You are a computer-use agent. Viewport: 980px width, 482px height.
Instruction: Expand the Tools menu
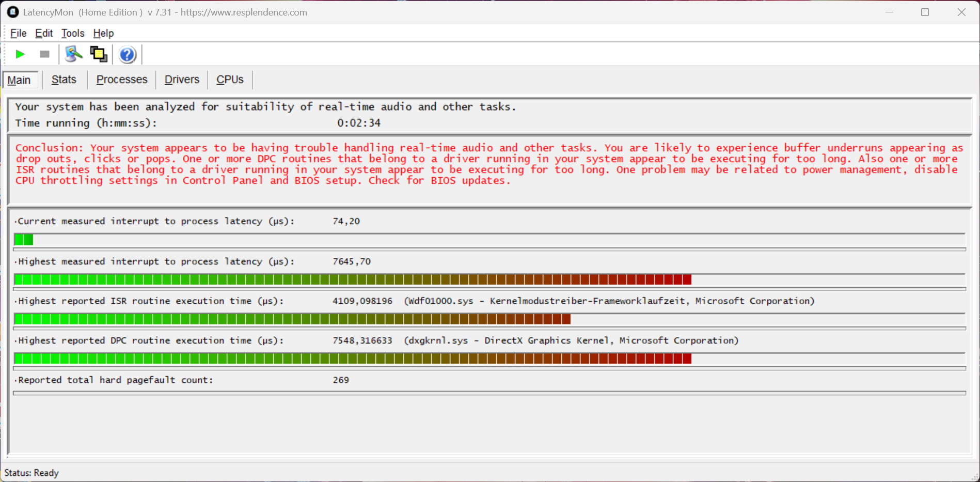tap(73, 33)
